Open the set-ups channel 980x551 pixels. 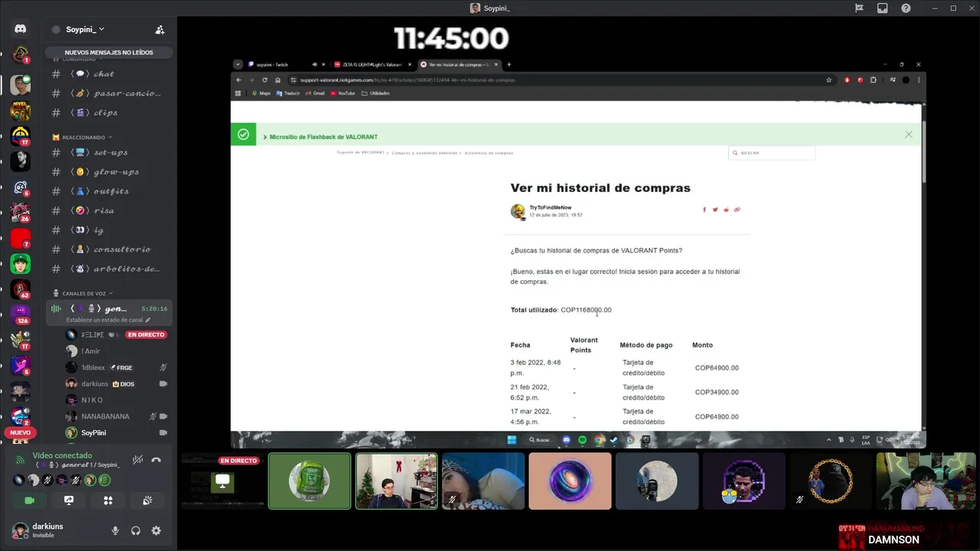click(109, 152)
